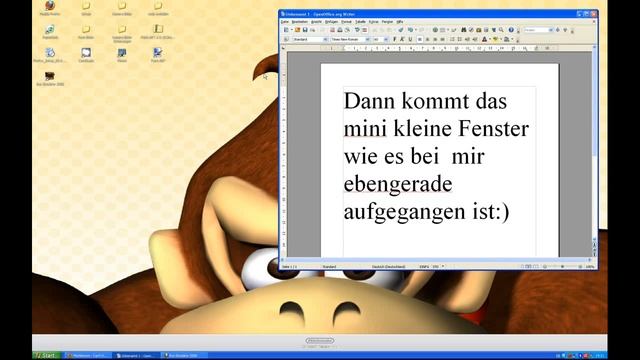Toggle nonprinting characters display
Screen dimensions: 640x360
[494, 30]
